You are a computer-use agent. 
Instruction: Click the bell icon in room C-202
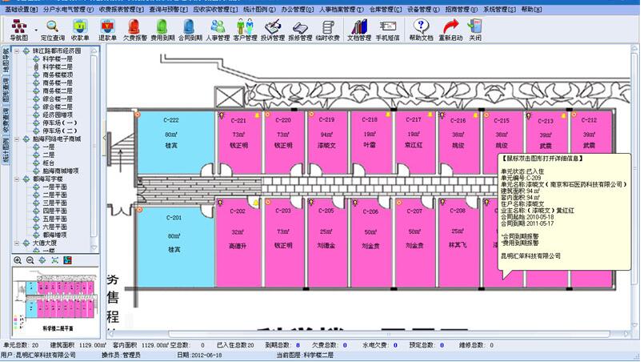click(256, 203)
